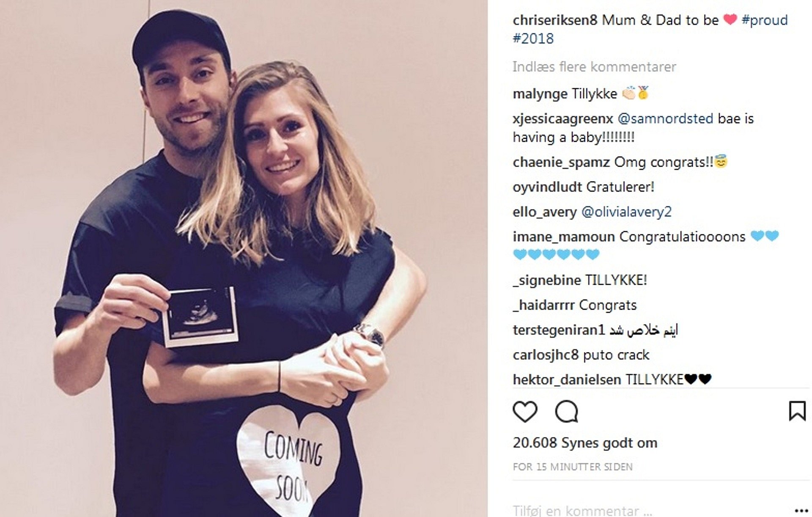
Task: Save post with the bookmark icon
Action: (x=797, y=411)
